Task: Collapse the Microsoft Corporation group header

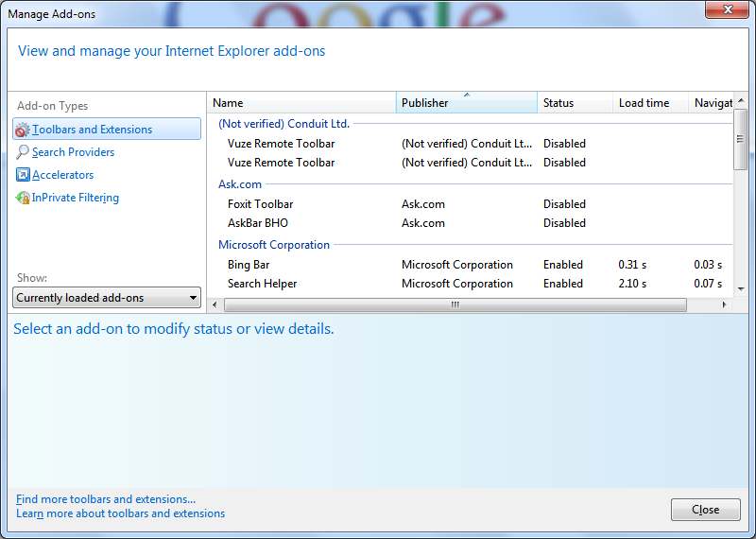Action: coord(274,245)
